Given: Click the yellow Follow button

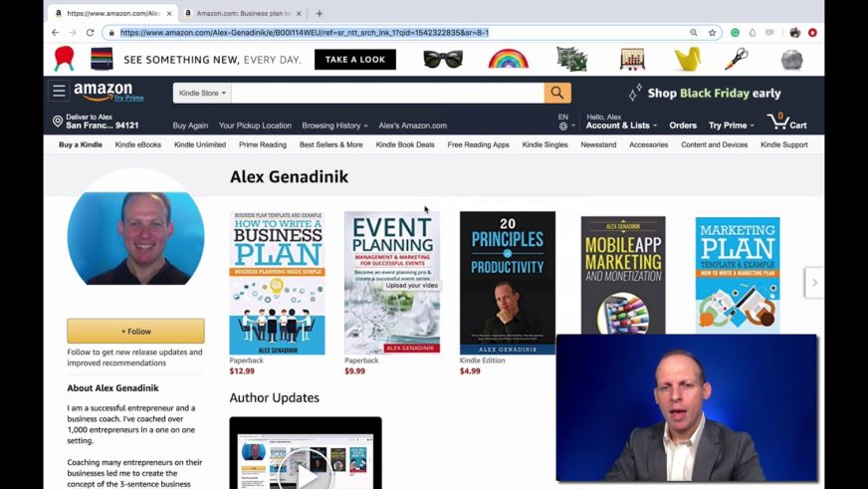Looking at the screenshot, I should (x=135, y=331).
